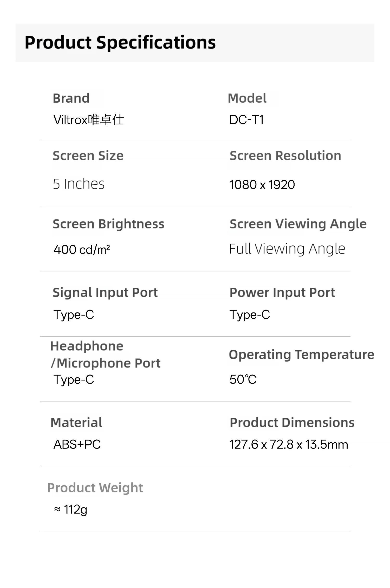Image resolution: width=390 pixels, height=588 pixels.
Task: Click the 400 cd/m² value
Action: [x=82, y=250]
